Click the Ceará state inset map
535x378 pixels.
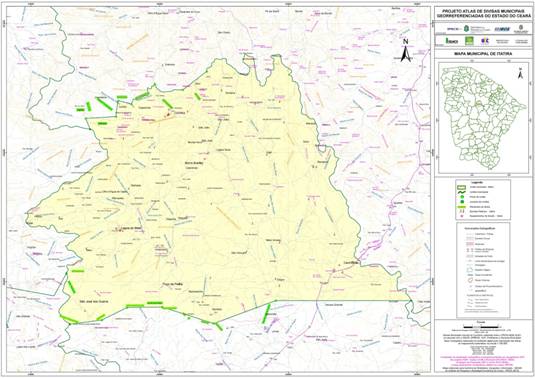point(482,118)
